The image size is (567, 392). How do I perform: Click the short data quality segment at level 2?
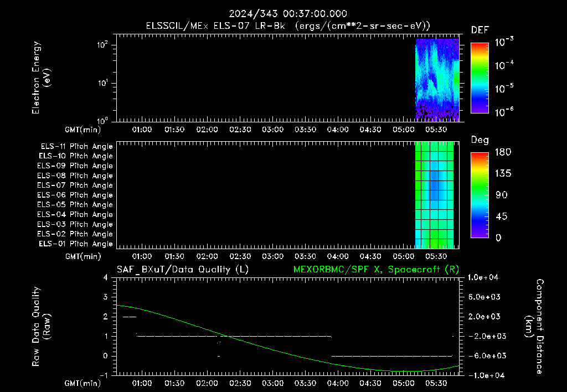(x=130, y=317)
